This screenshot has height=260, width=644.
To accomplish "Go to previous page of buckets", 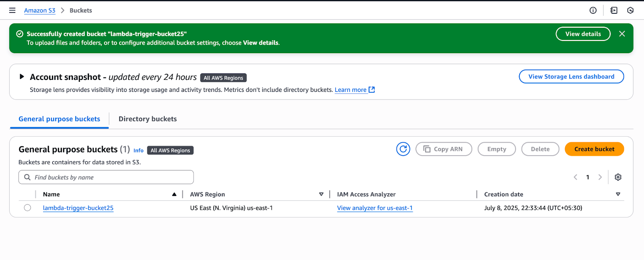I will (576, 177).
